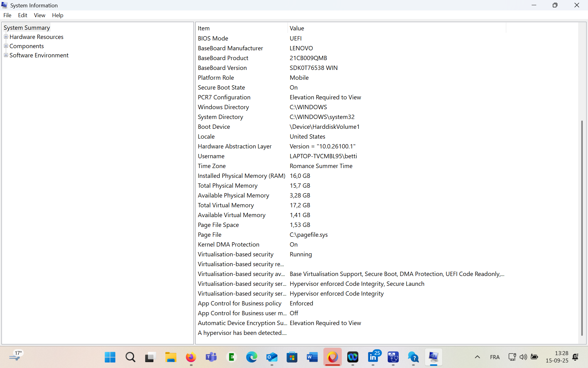Open File Explorer folder icon
The image size is (588, 368).
coord(171,357)
